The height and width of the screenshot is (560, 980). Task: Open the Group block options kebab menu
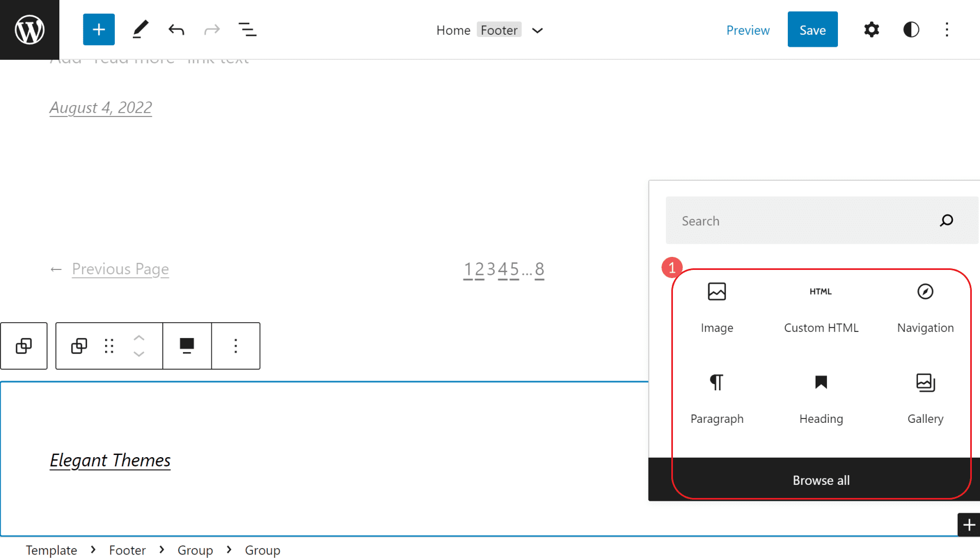click(235, 346)
